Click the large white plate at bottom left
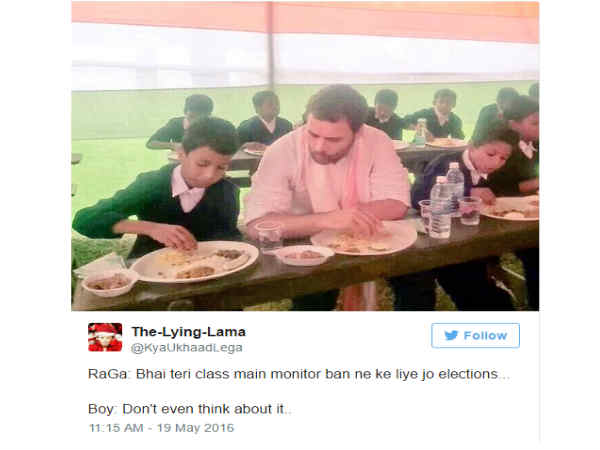Image resolution: width=600 pixels, height=450 pixels. point(195,261)
